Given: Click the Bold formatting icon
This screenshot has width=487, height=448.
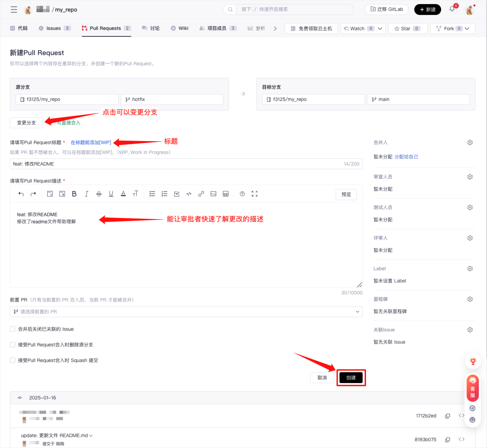Looking at the screenshot, I should [74, 194].
